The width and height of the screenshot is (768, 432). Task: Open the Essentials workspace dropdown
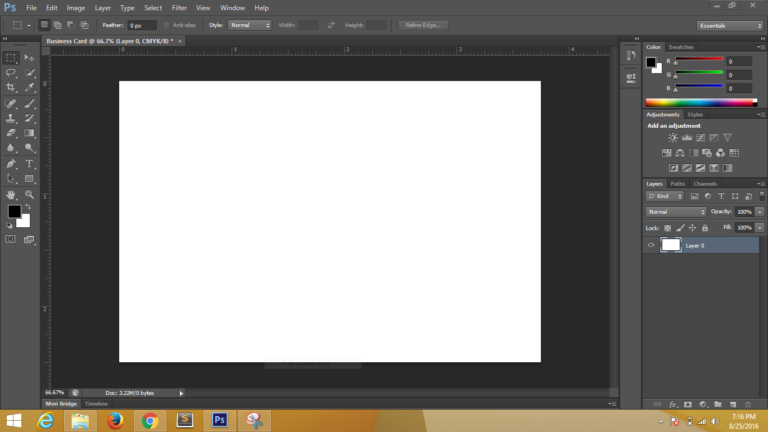click(x=730, y=25)
